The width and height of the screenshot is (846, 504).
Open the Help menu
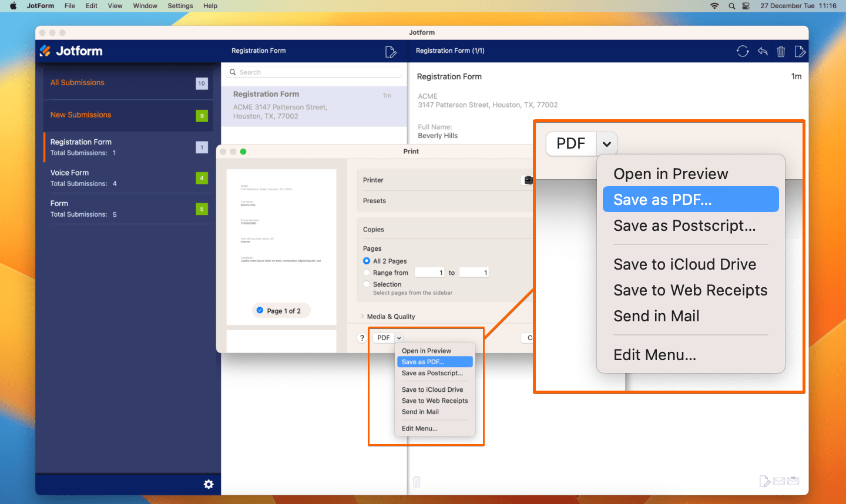[210, 6]
